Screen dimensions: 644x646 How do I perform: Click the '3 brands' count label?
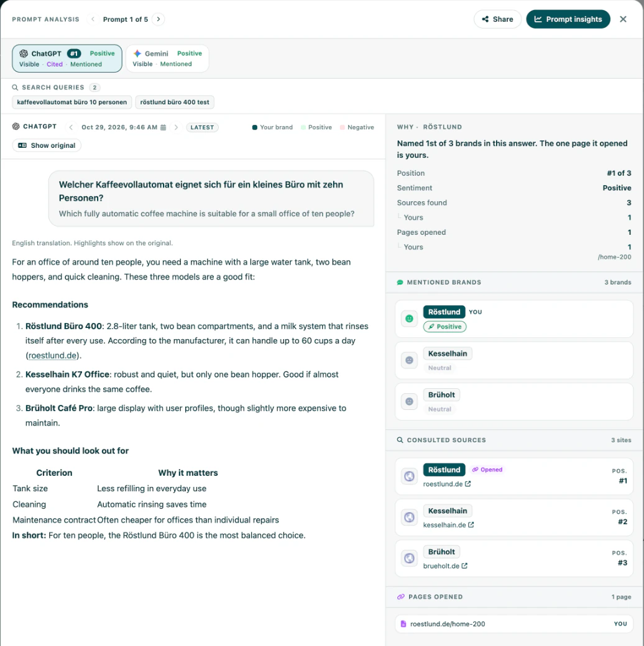618,282
